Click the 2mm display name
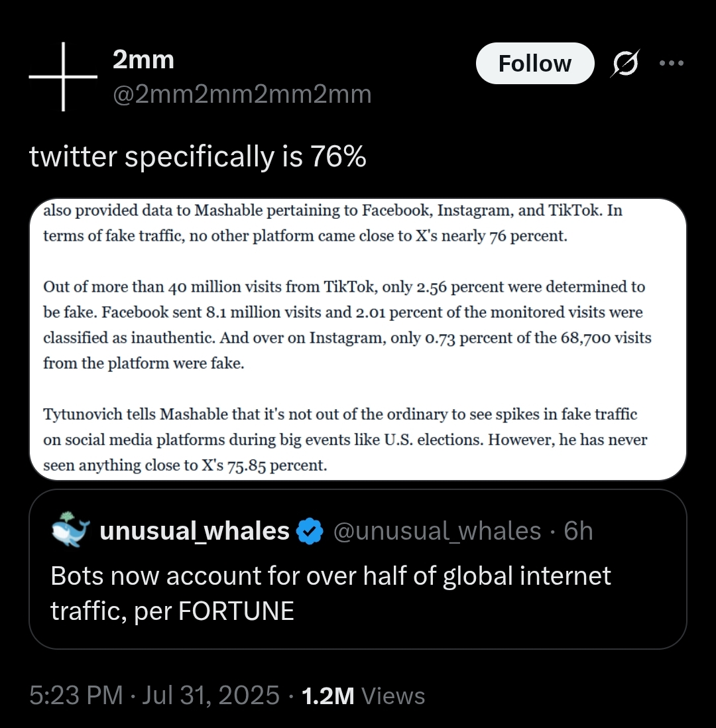 click(x=143, y=60)
